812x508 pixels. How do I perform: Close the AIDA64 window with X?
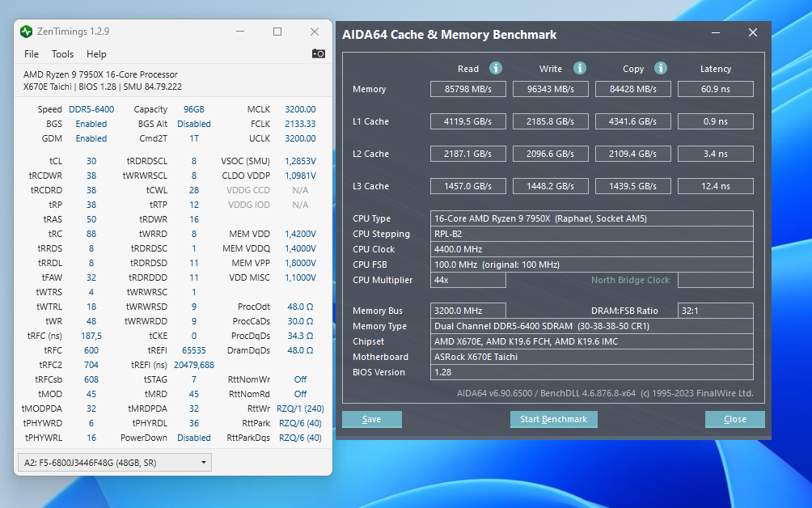click(753, 32)
